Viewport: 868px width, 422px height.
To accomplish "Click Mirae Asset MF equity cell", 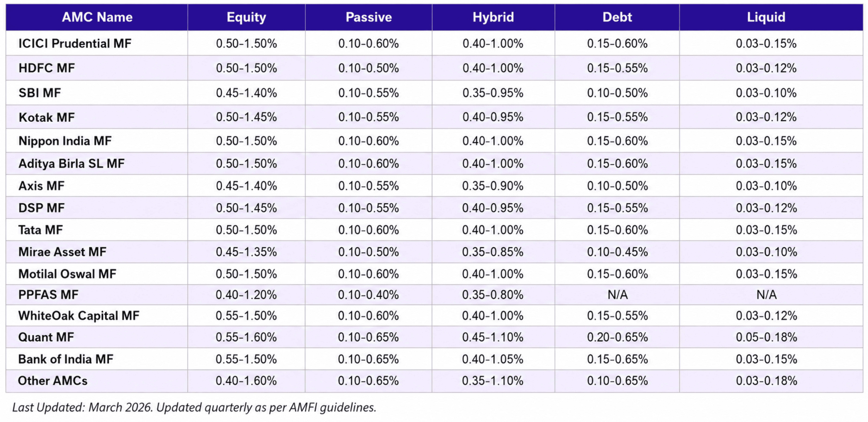I will click(246, 252).
